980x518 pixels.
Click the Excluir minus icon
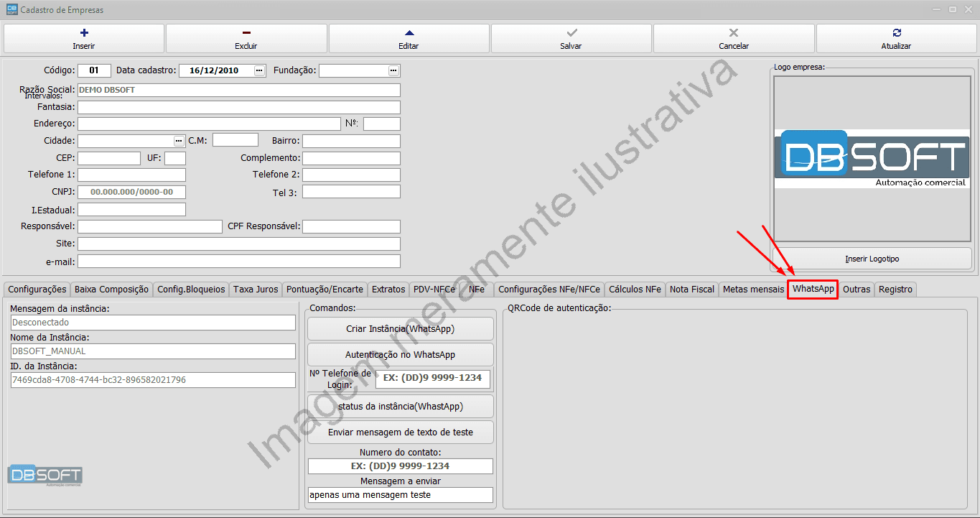(x=246, y=33)
